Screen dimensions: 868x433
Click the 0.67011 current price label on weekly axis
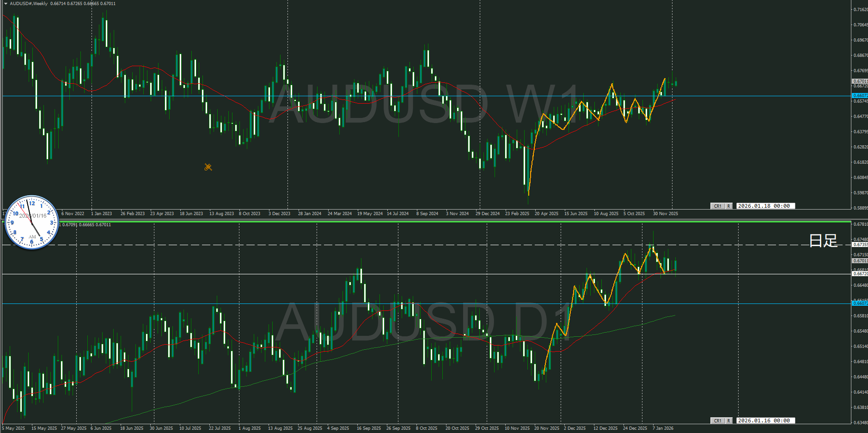point(860,81)
